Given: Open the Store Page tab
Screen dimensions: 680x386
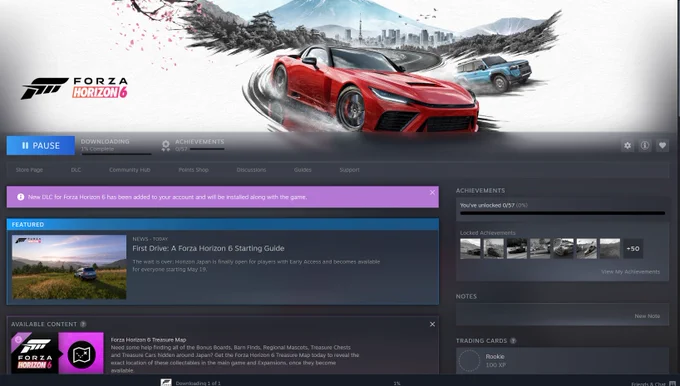Looking at the screenshot, I should tap(29, 170).
